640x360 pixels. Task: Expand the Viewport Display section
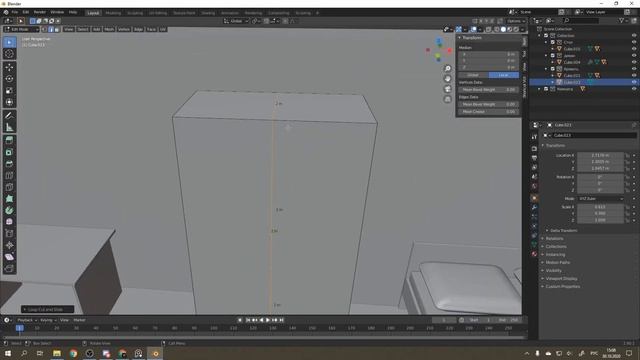point(561,278)
